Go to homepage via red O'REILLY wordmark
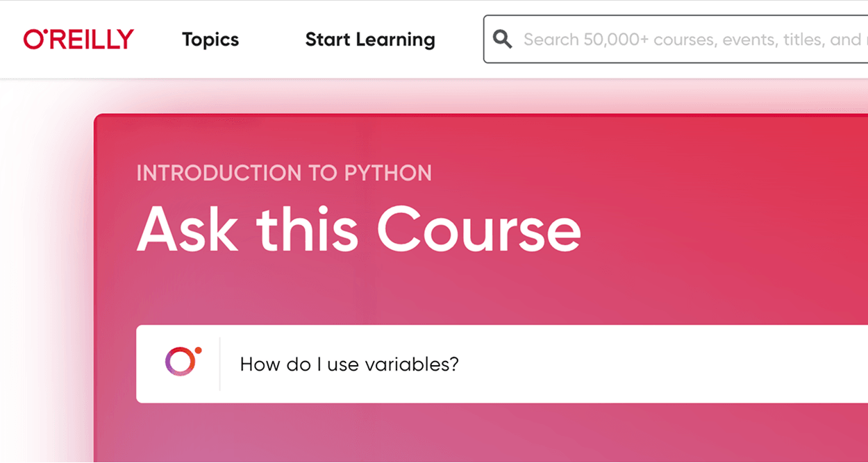This screenshot has width=868, height=463. pyautogui.click(x=78, y=40)
